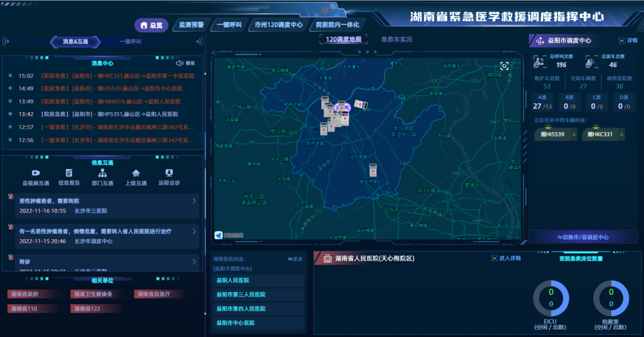Click hospital building icon beside 湖南省人民医院
The height and width of the screenshot is (337, 644).
coord(327,258)
